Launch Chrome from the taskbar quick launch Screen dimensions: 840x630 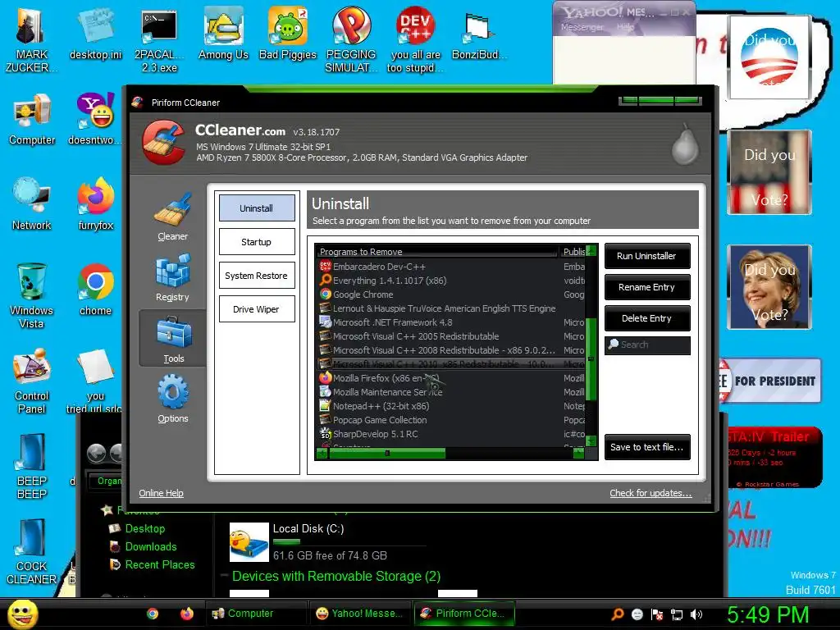[x=153, y=614]
